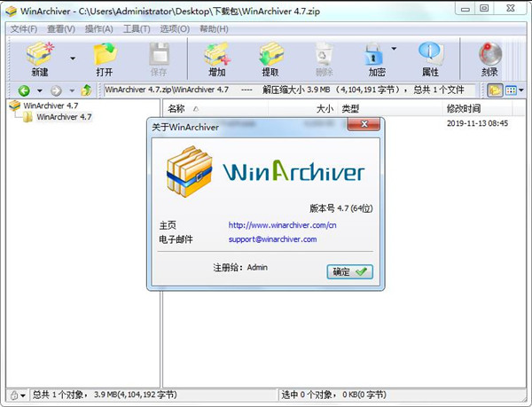Open the 工具(T) menu

(137, 29)
